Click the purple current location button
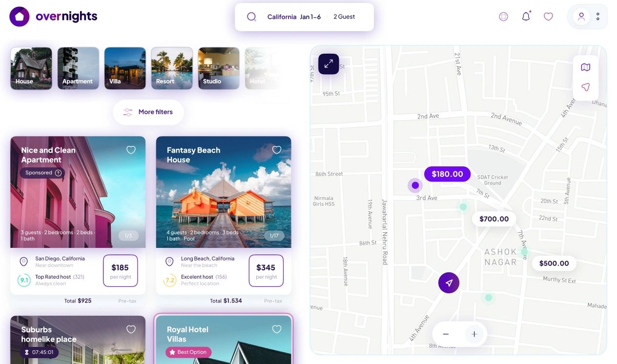Viewport: 617px width, 364px height. (449, 283)
